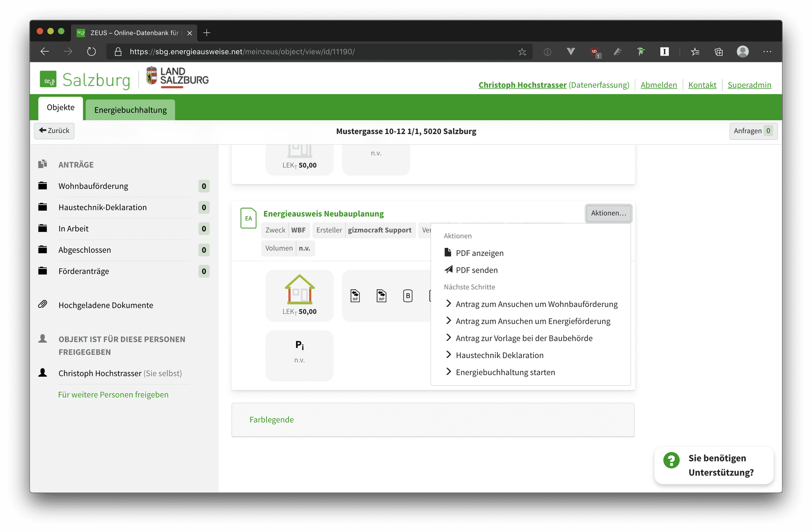Select the EA Energieausweis document icon
Image resolution: width=812 pixels, height=532 pixels.
click(x=249, y=218)
